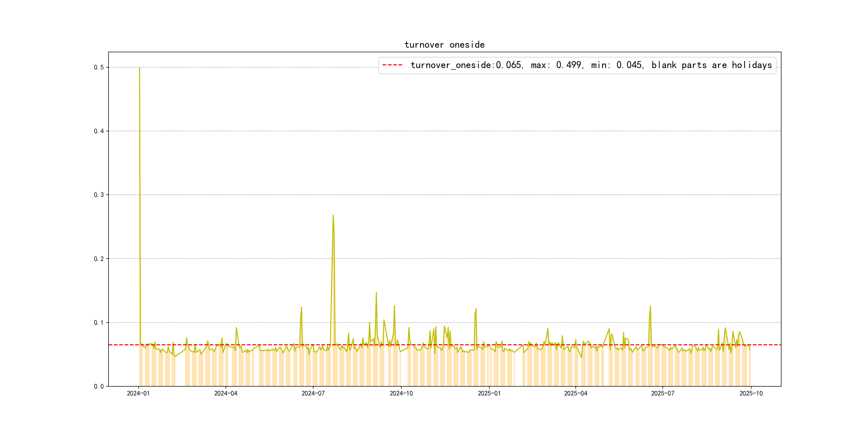868x434 pixels.
Task: Click the 0.5 y-axis tick label
Action: 99,68
